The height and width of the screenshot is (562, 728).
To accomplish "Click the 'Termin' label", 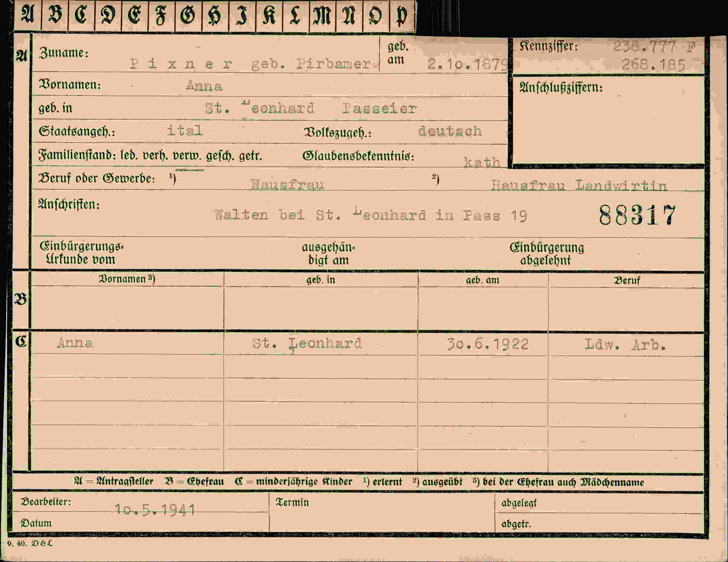I will (x=292, y=502).
